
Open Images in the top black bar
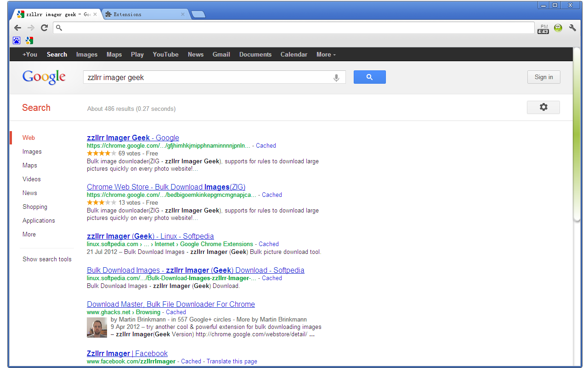87,54
